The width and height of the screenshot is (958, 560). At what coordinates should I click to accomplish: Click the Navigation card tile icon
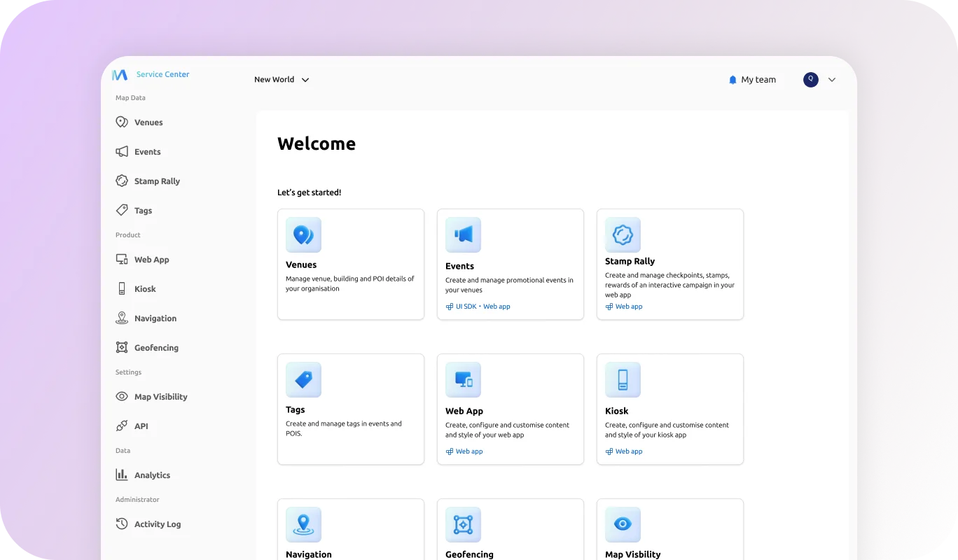click(303, 524)
